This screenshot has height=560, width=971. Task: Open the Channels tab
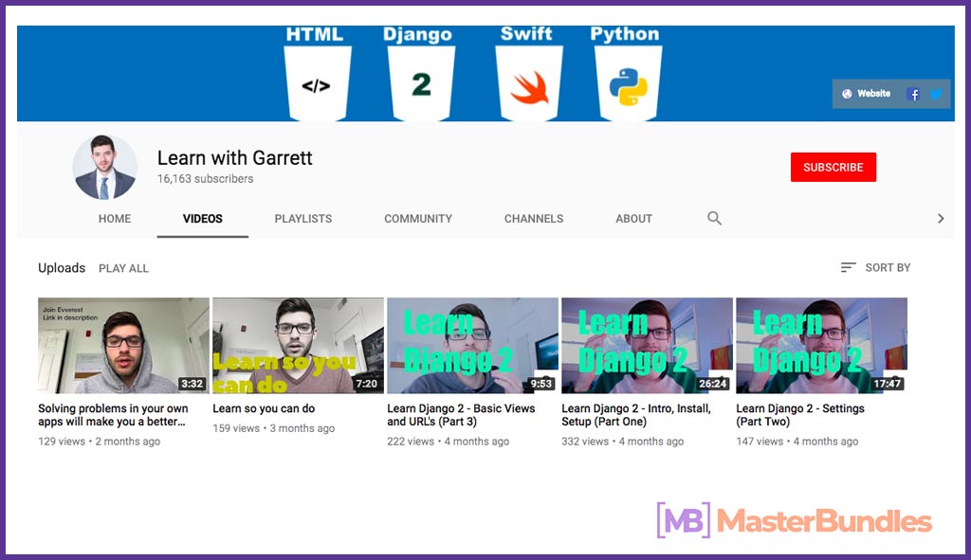tap(534, 219)
